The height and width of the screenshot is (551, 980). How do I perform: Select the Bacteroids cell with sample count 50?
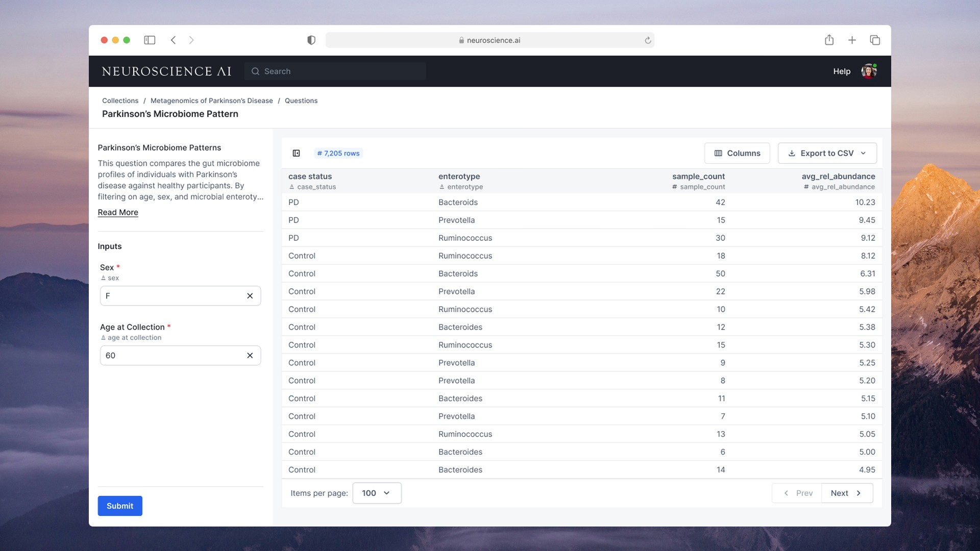coord(458,273)
